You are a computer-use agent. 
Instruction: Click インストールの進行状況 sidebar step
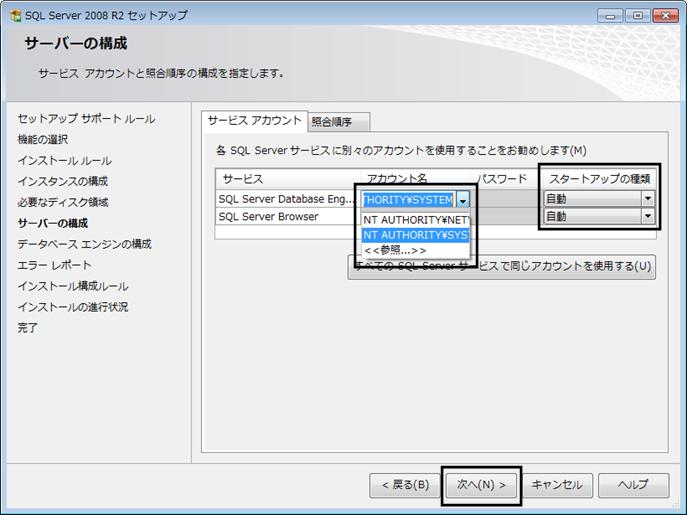click(x=73, y=307)
